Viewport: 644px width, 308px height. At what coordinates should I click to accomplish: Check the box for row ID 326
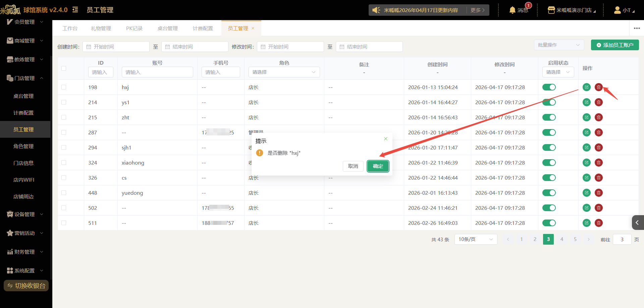64,178
